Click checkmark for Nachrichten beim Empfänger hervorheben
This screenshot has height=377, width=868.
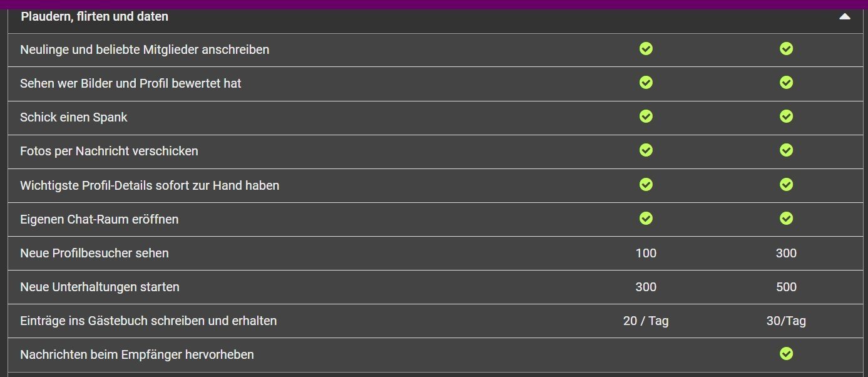786,354
